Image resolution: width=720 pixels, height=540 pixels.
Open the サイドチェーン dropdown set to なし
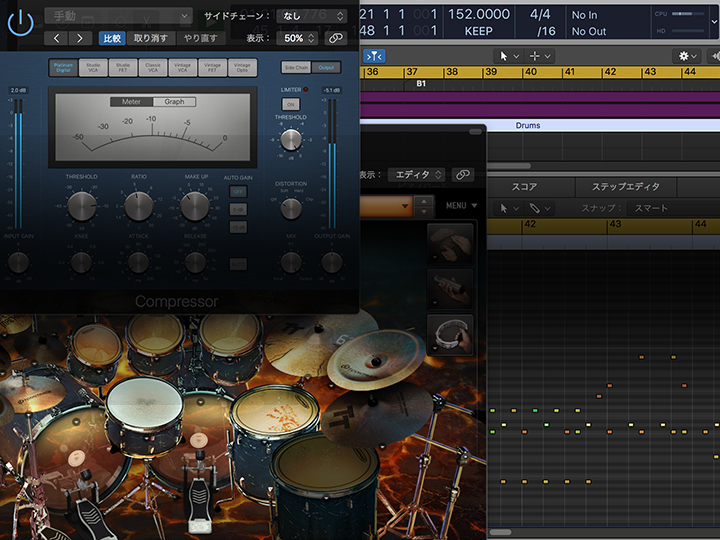[311, 16]
